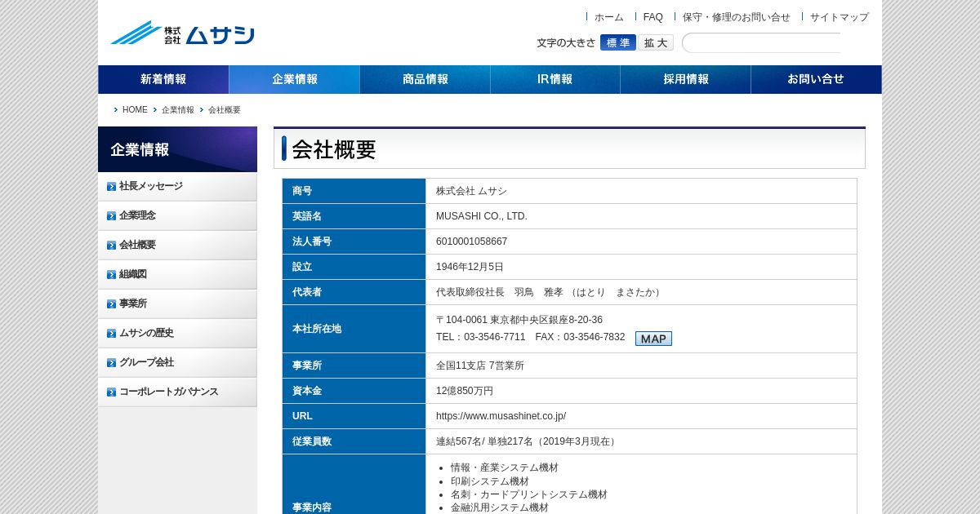Open ムサシの歴史 in the sidebar

[x=177, y=333]
